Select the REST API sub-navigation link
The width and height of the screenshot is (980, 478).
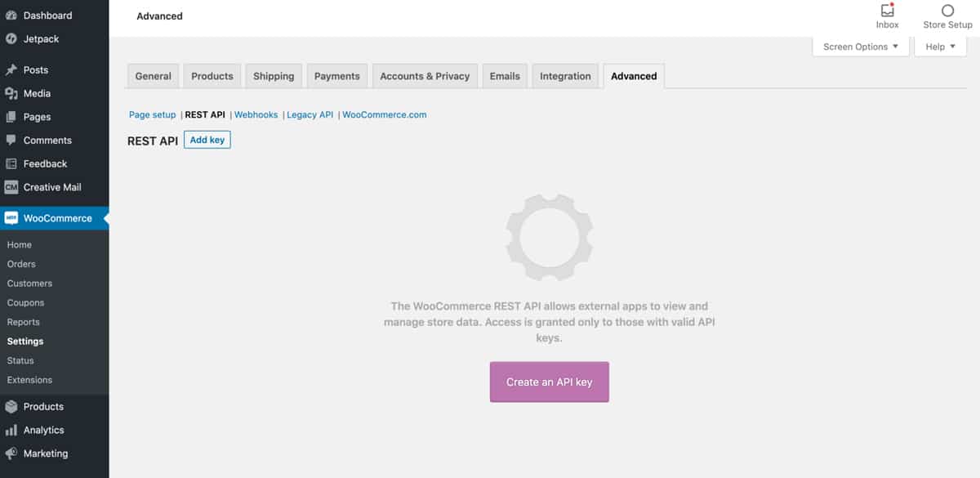205,114
